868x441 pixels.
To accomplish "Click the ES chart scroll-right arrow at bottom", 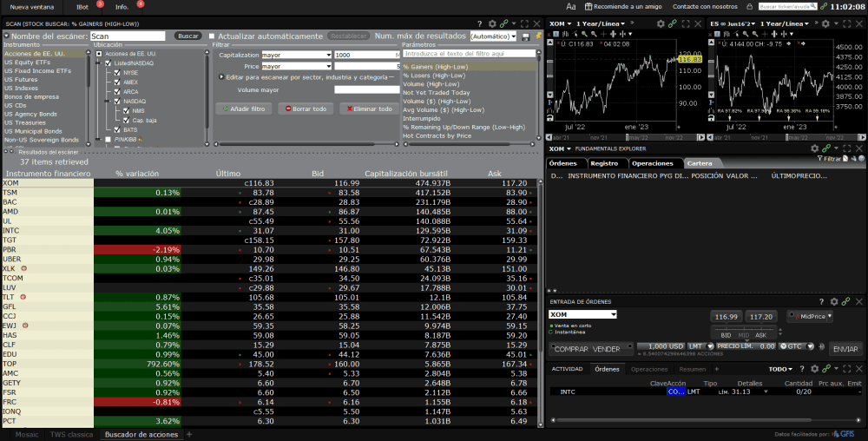I will pos(862,137).
